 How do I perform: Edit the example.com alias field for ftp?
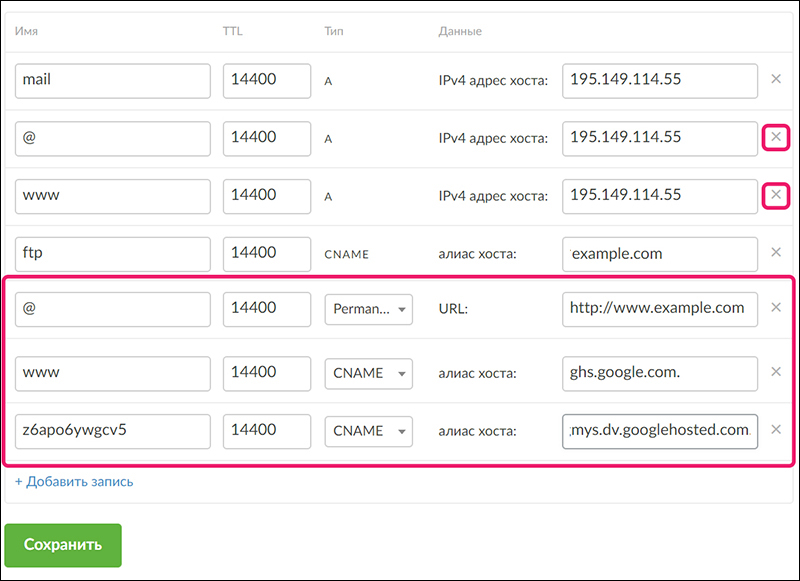659,254
